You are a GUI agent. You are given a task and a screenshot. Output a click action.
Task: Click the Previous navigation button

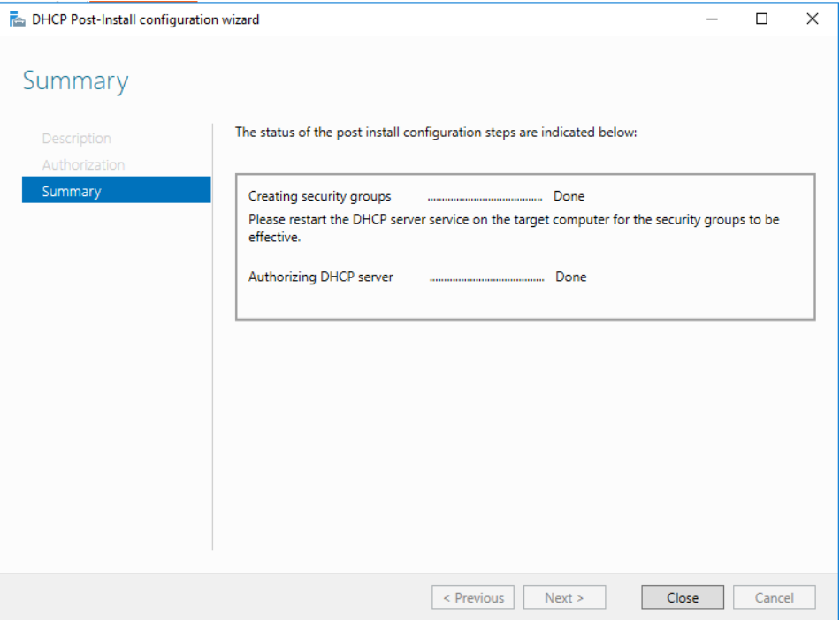point(473,597)
